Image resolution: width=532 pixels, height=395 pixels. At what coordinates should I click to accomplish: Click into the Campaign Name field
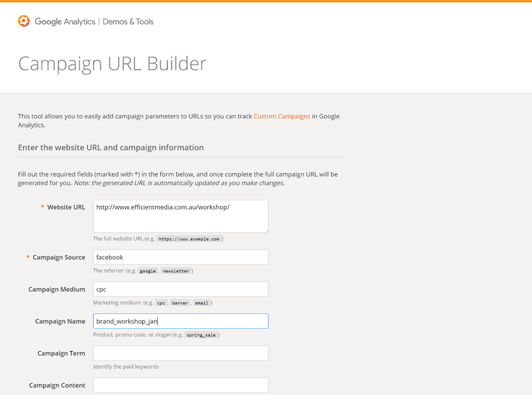(x=181, y=321)
